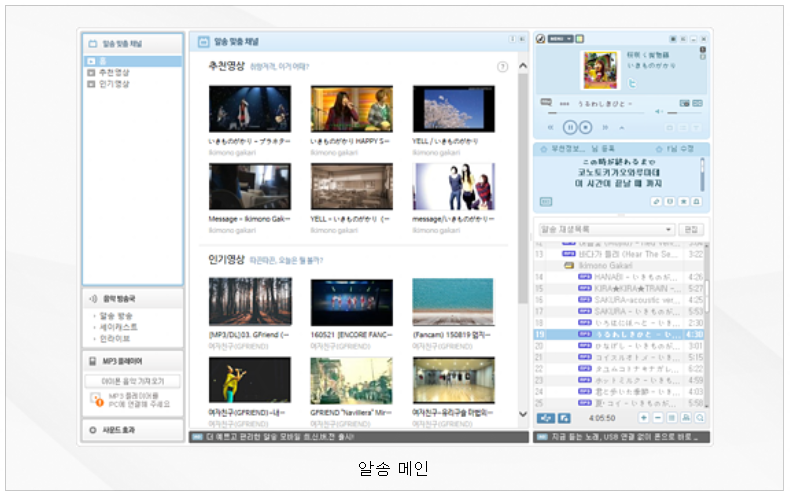Stop playback with the stop button
Image resolution: width=790 pixels, height=495 pixels.
click(585, 128)
